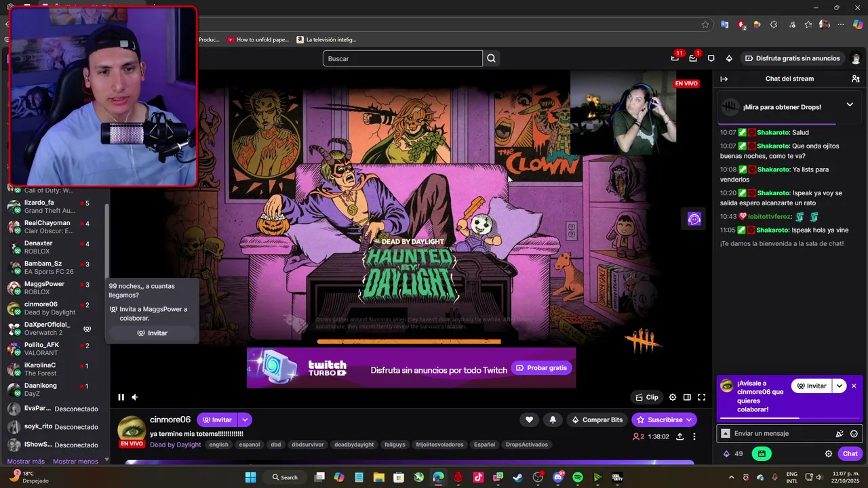868x488 pixels.
Task: Follow the channel with the heart button
Action: coord(529,420)
